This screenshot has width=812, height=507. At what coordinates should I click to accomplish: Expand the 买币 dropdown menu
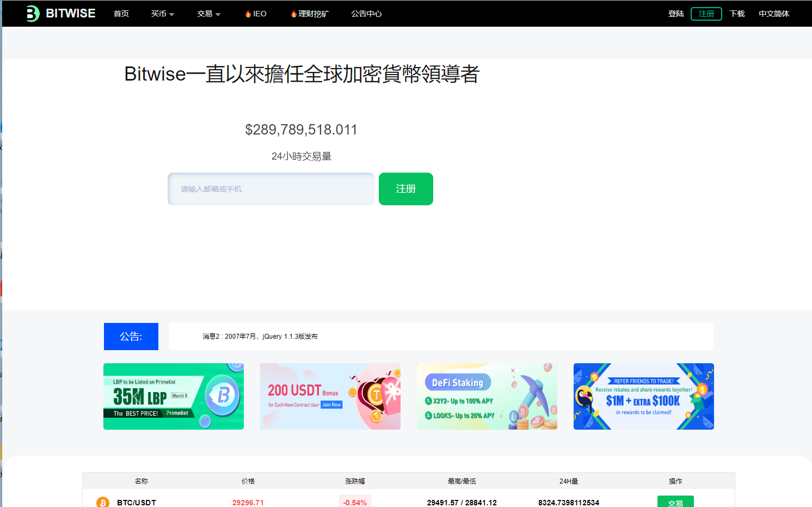click(162, 14)
